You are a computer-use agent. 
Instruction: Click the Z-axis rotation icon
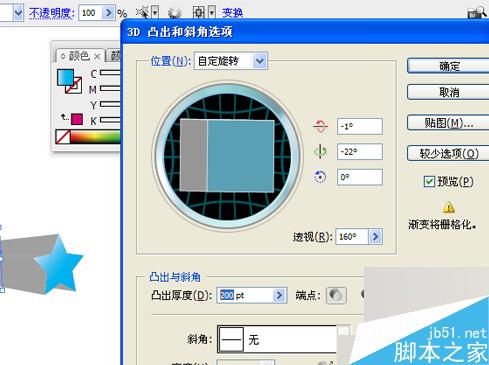point(320,177)
